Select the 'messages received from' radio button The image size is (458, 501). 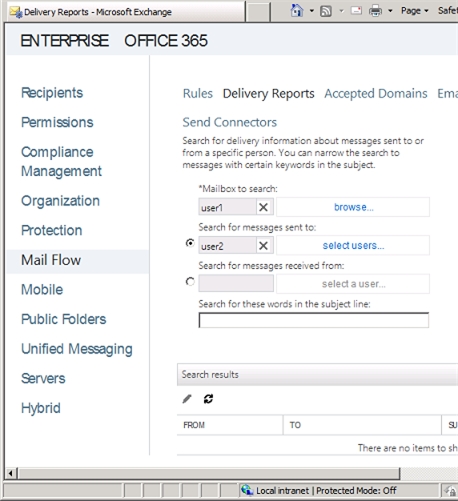190,282
